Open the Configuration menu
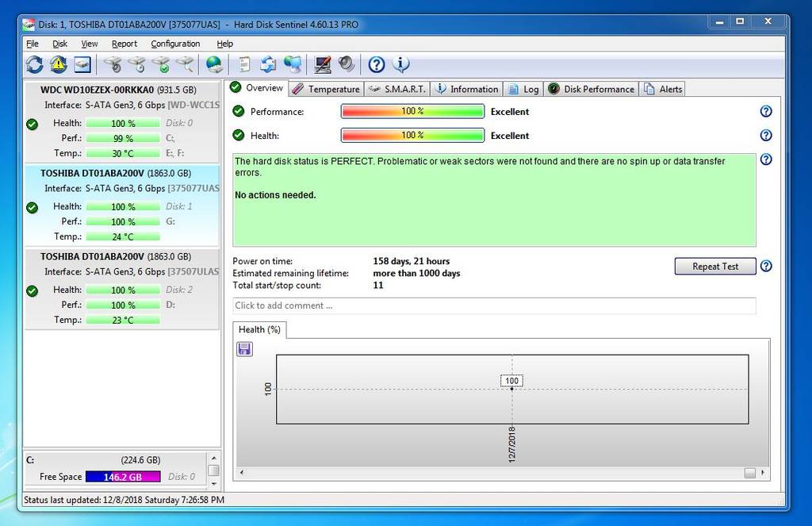 [x=175, y=44]
